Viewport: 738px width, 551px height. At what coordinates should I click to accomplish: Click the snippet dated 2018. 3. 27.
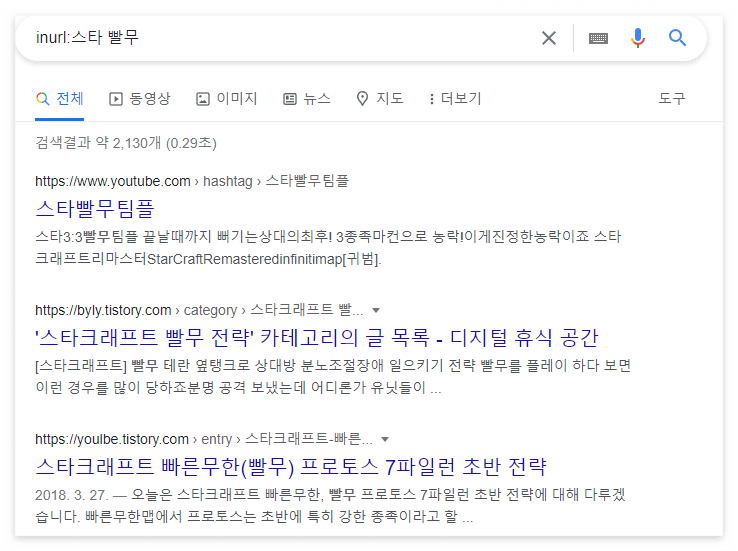pos(330,505)
